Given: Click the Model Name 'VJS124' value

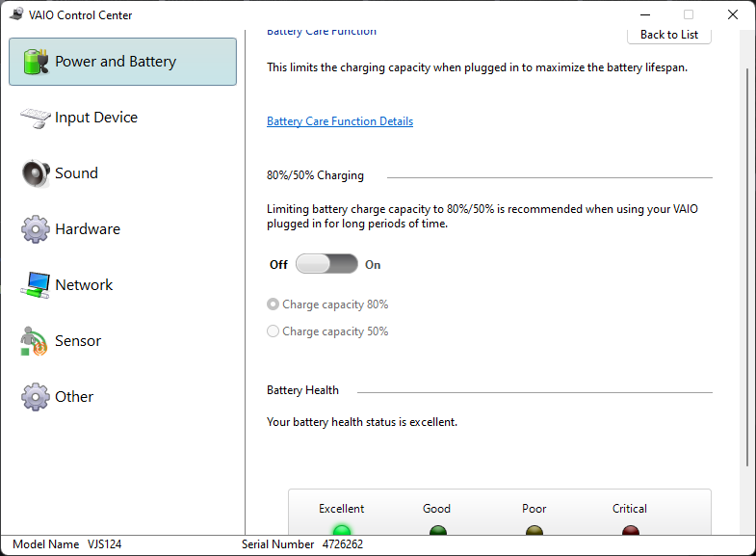Looking at the screenshot, I should coord(105,544).
